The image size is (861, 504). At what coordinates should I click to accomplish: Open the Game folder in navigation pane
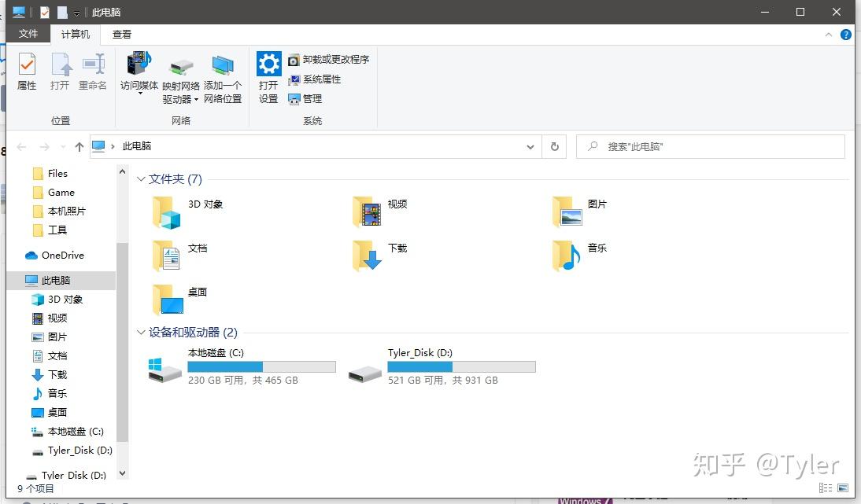click(54, 193)
